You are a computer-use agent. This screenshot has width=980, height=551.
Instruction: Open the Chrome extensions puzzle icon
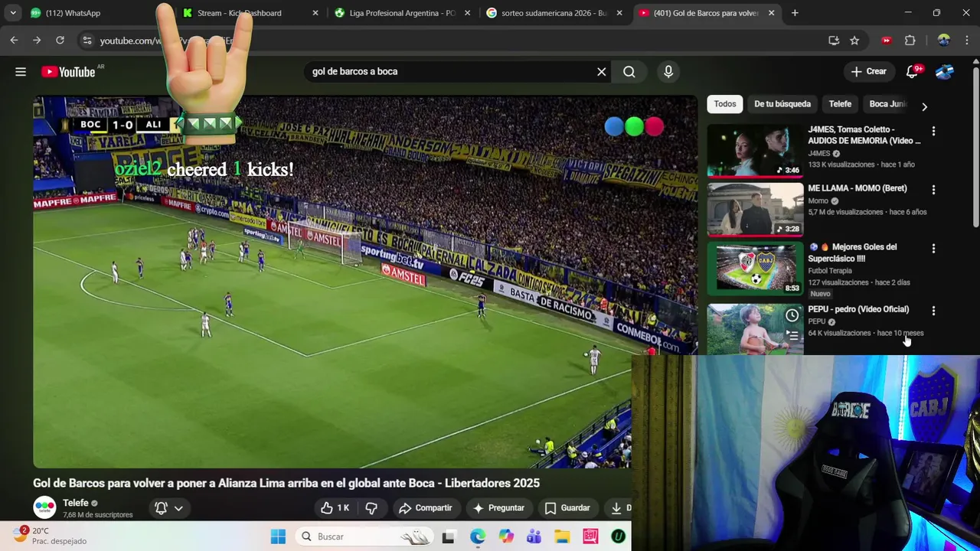click(x=910, y=41)
